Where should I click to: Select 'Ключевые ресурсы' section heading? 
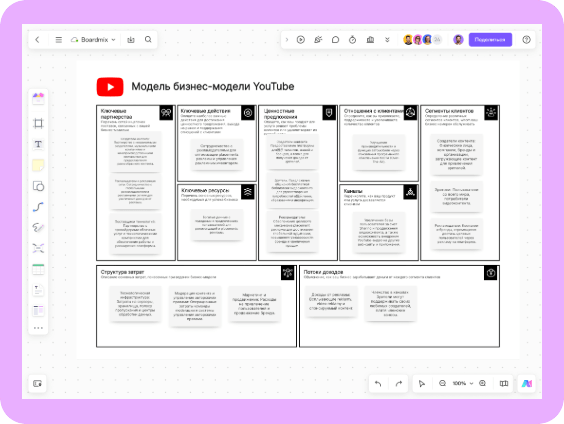(205, 190)
